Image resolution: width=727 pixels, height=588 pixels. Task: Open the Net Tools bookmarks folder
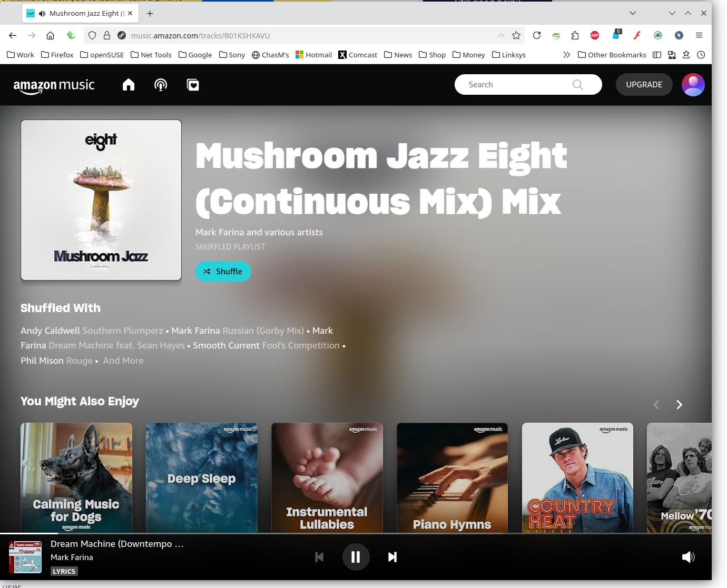pos(151,55)
